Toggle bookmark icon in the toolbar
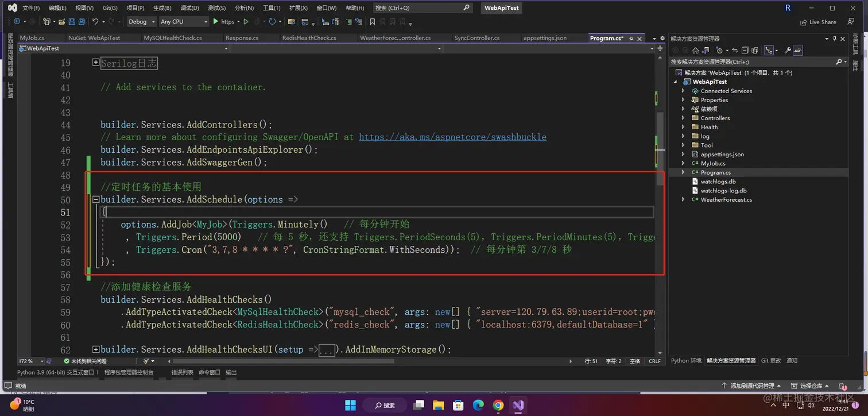Screen dimensions: 868x416 pyautogui.click(x=372, y=21)
